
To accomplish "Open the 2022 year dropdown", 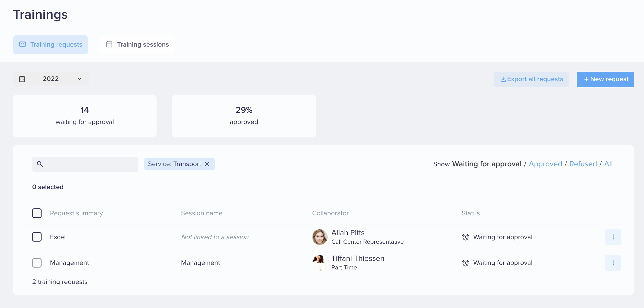I will (x=51, y=79).
